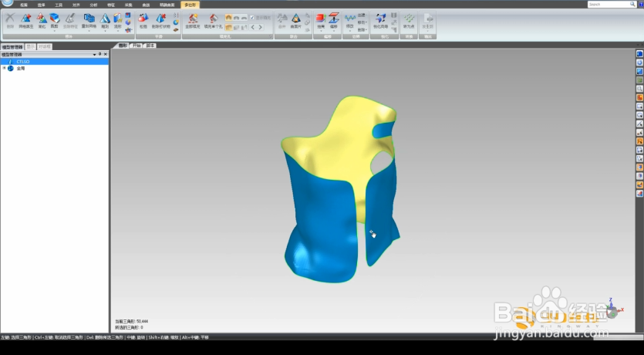Go to next hole with right arrow
This screenshot has height=355, width=644.
coord(261,27)
